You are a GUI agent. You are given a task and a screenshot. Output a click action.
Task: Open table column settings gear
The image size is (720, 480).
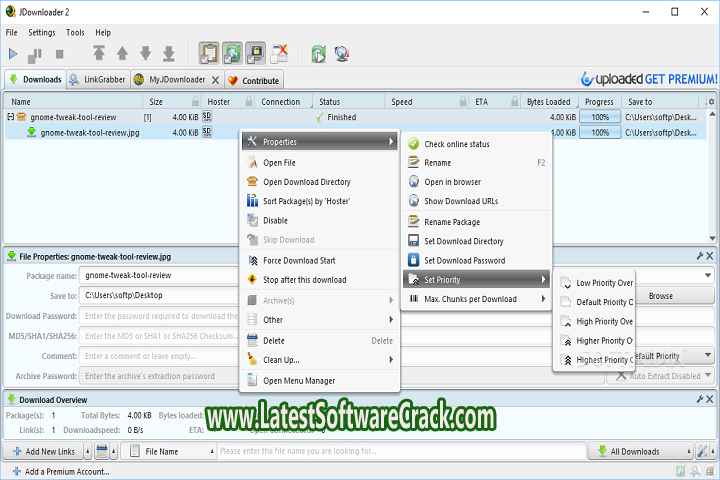click(711, 102)
